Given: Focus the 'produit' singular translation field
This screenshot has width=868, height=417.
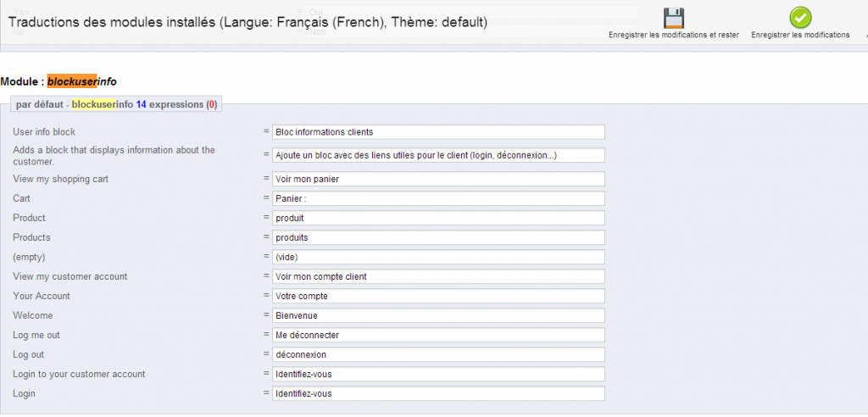Looking at the screenshot, I should (x=438, y=218).
